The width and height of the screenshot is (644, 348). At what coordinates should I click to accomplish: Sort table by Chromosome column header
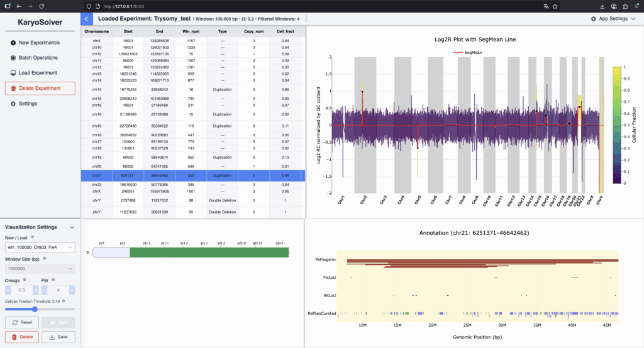97,31
